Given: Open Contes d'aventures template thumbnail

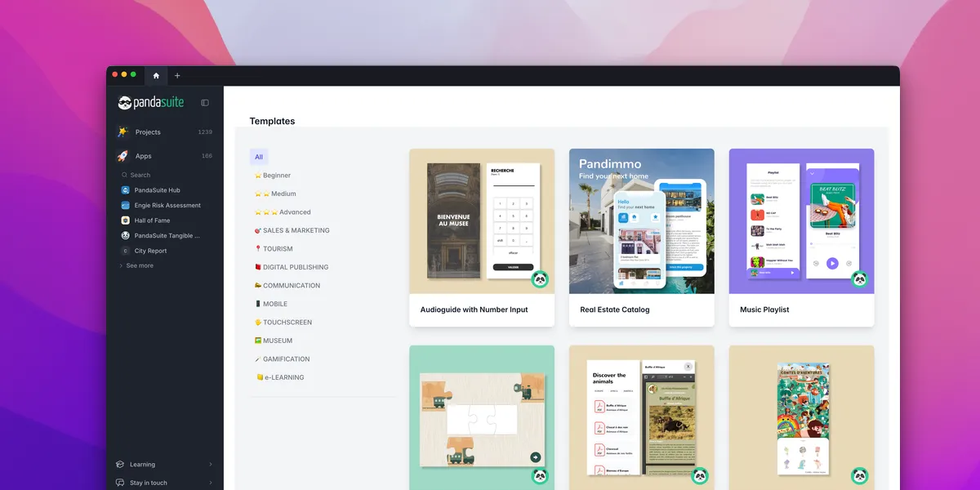Looking at the screenshot, I should coord(802,417).
